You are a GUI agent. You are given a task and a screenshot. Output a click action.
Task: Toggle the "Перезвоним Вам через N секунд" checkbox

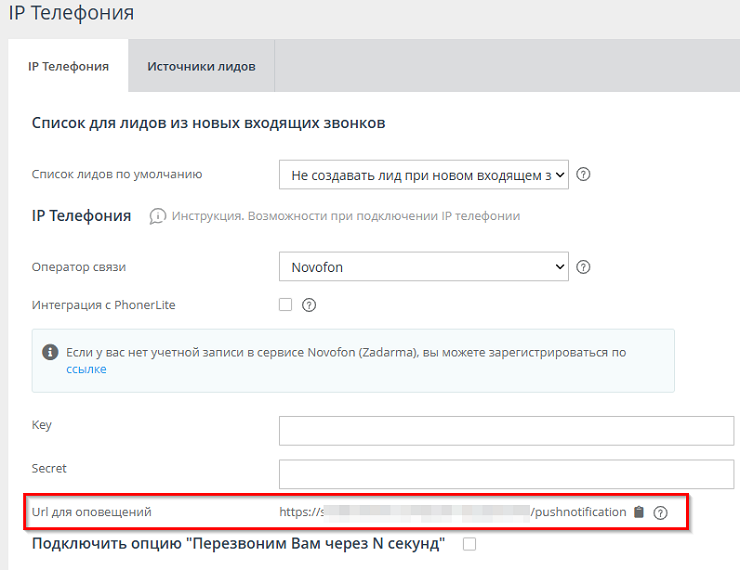coord(469,544)
